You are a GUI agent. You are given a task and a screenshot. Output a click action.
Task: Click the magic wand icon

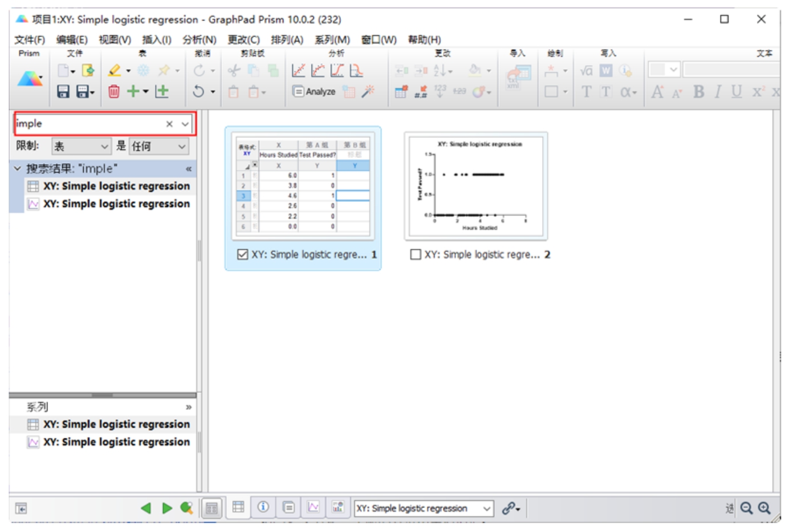pyautogui.click(x=369, y=91)
